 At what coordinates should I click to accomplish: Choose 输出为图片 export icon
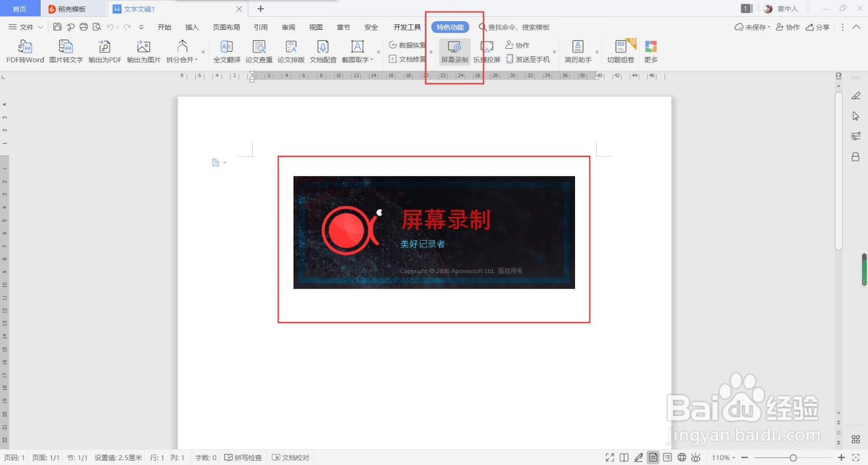point(144,52)
